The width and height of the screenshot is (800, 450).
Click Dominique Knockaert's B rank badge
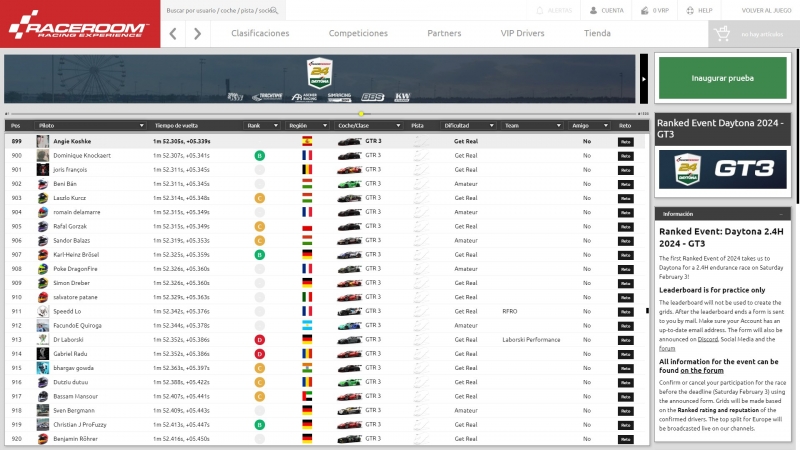(x=259, y=156)
